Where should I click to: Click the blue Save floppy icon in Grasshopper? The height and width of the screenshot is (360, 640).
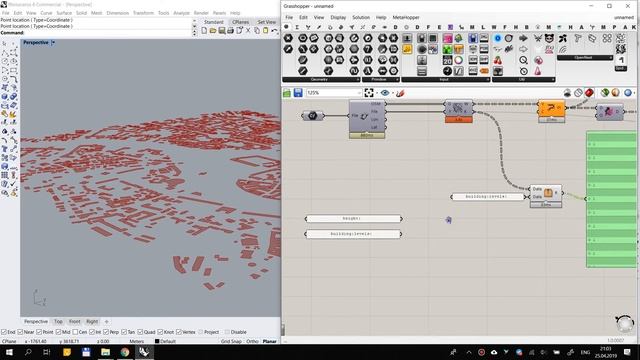coord(298,93)
